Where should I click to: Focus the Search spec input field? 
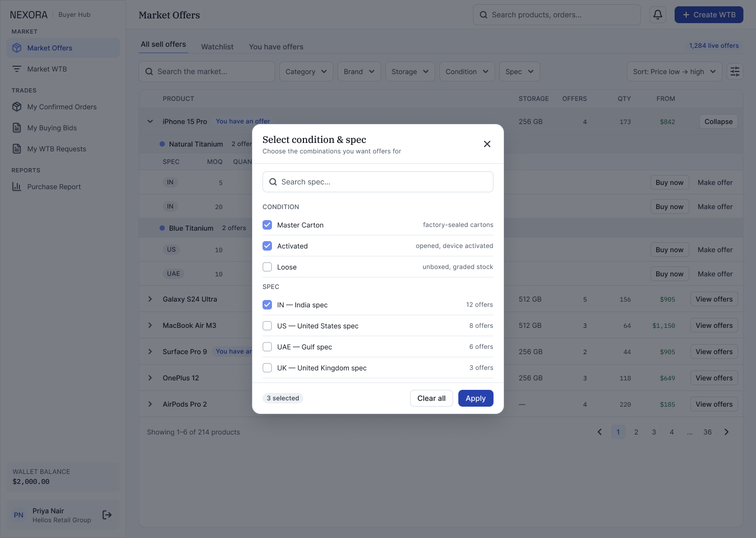pyautogui.click(x=378, y=182)
